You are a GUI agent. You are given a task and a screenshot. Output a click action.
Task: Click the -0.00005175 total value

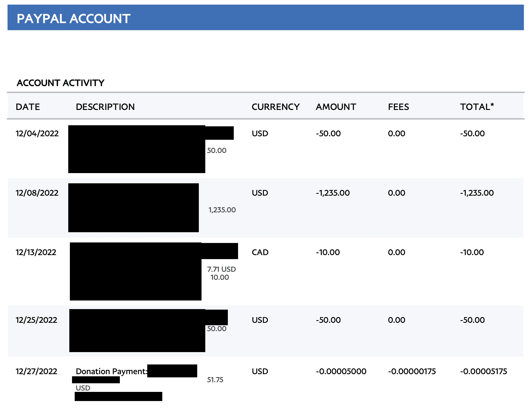click(x=483, y=371)
